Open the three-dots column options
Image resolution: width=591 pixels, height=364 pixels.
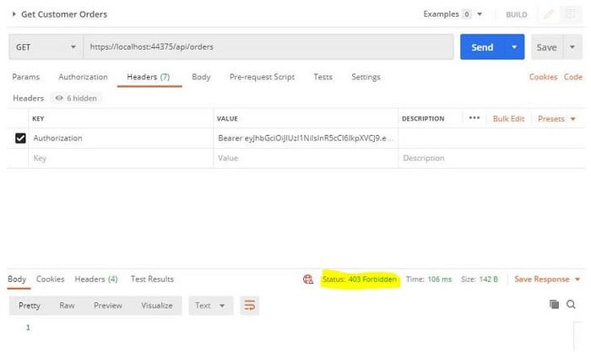(474, 118)
